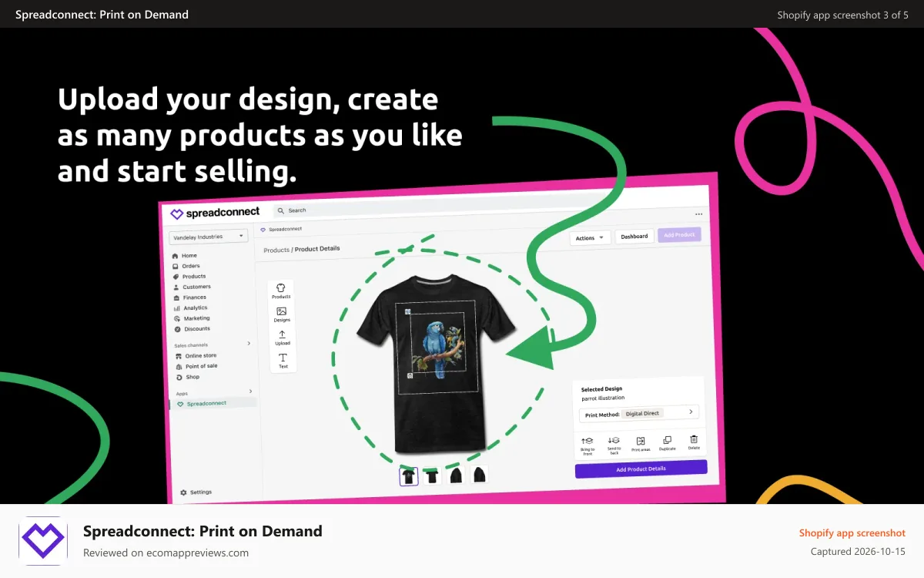Open the Shop sales channel
The height and width of the screenshot is (578, 924).
click(187, 377)
